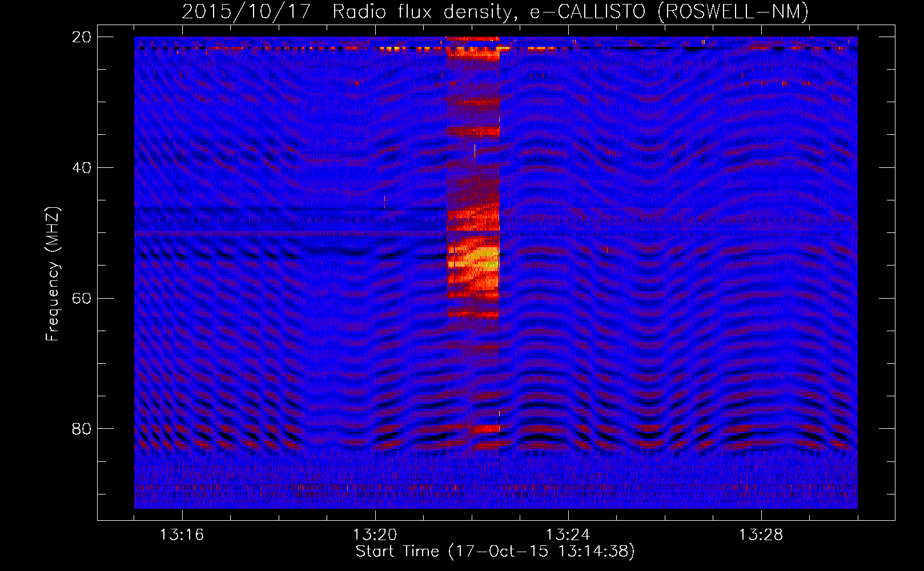Click the plot title with the date 2015/10/17

pos(495,11)
